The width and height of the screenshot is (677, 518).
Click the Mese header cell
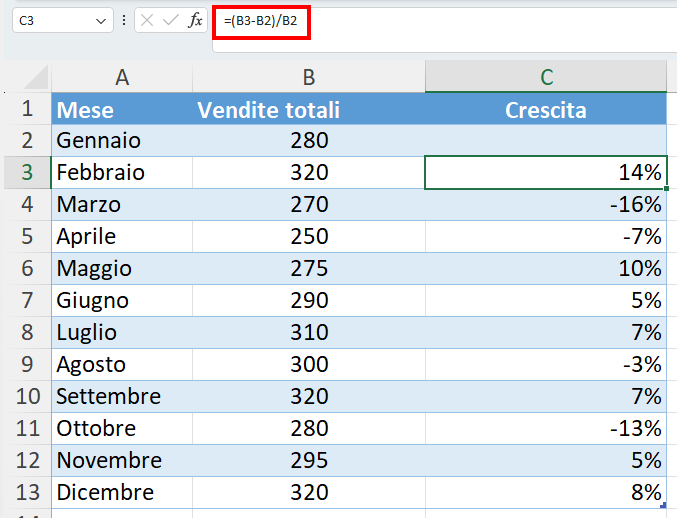pyautogui.click(x=122, y=109)
